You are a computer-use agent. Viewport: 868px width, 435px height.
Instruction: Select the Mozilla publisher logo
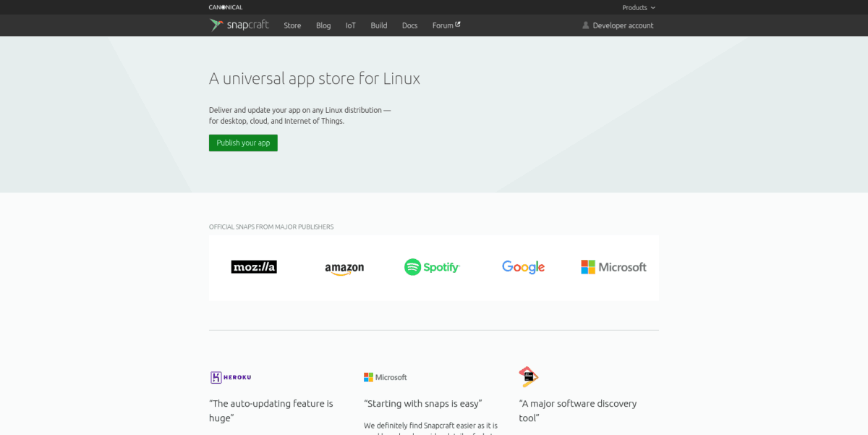click(x=254, y=266)
